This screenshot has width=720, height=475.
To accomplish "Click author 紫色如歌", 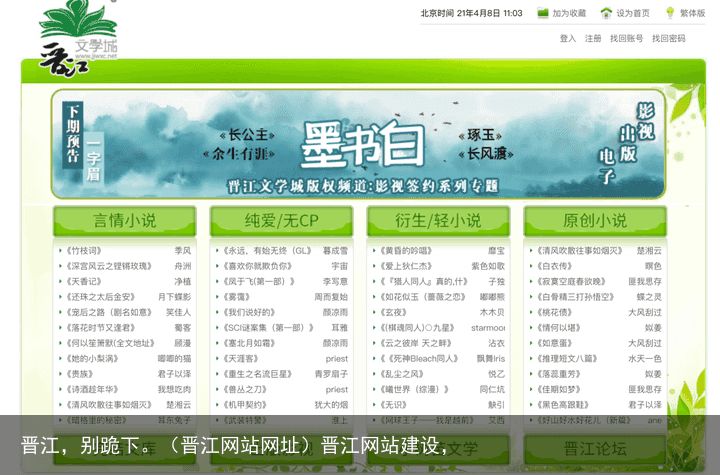I will click(x=488, y=266).
